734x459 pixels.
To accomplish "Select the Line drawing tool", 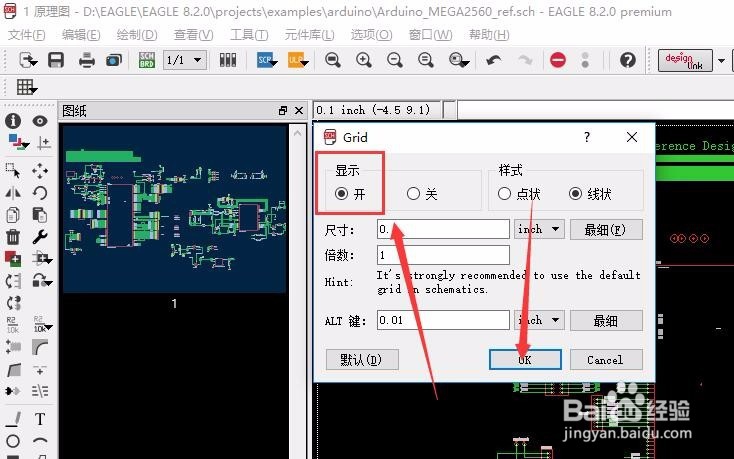I will (x=13, y=419).
